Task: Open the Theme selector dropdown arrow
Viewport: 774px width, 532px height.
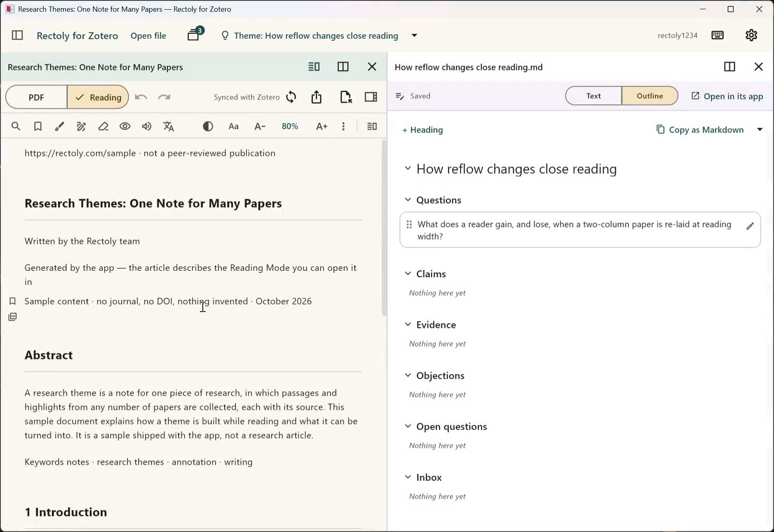Action: pos(414,35)
